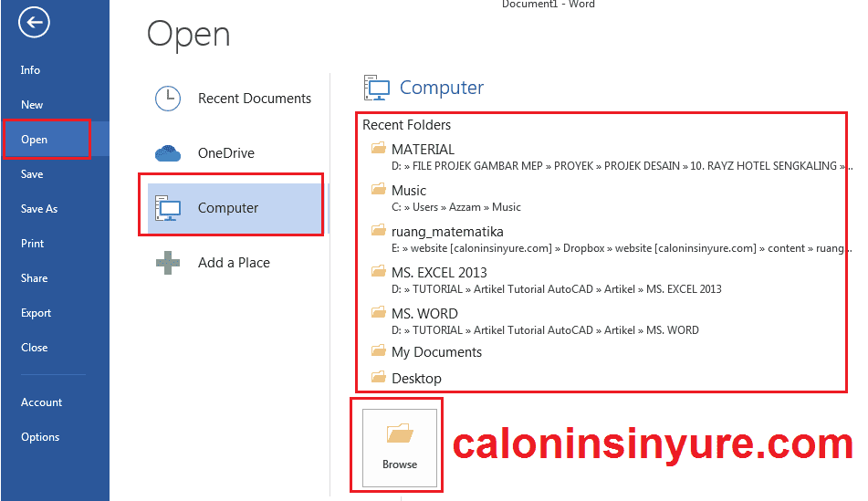Viewport: 868px width, 501px height.
Task: Open the MS. WORD recent folder
Action: pos(424,314)
